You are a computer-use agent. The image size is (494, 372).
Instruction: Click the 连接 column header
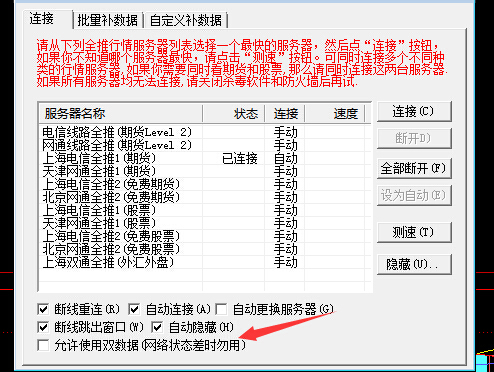click(285, 114)
